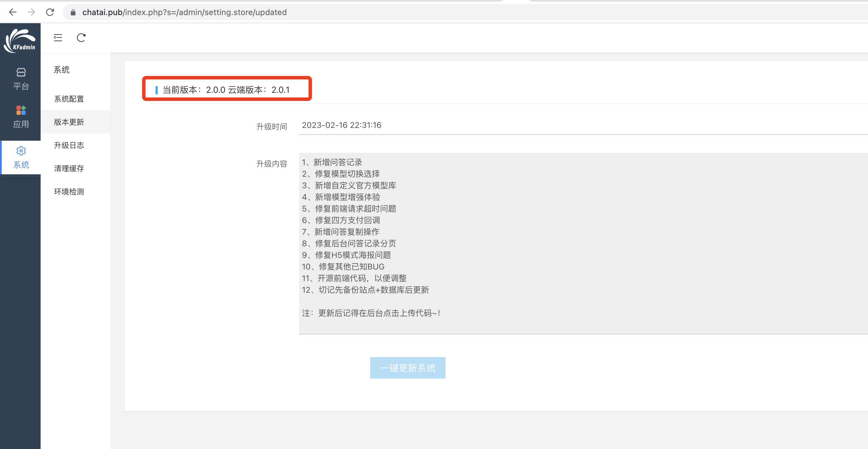Open the 清理缓存 menu item

tap(69, 169)
